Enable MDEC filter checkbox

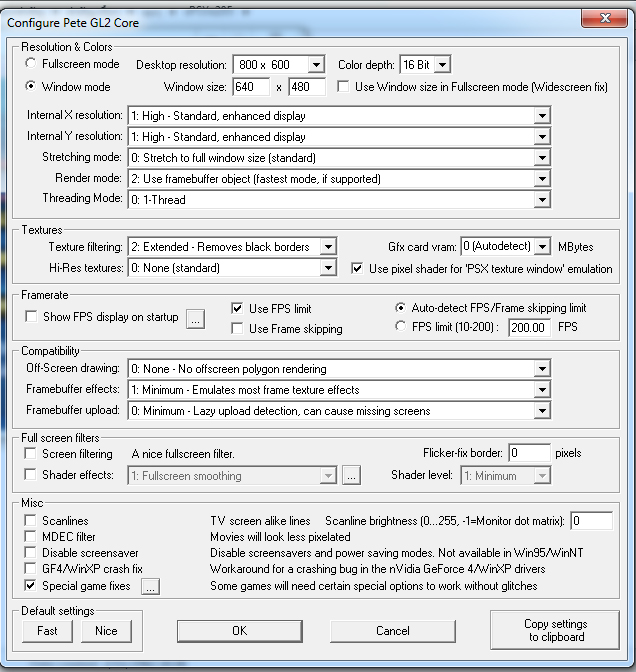coord(30,536)
